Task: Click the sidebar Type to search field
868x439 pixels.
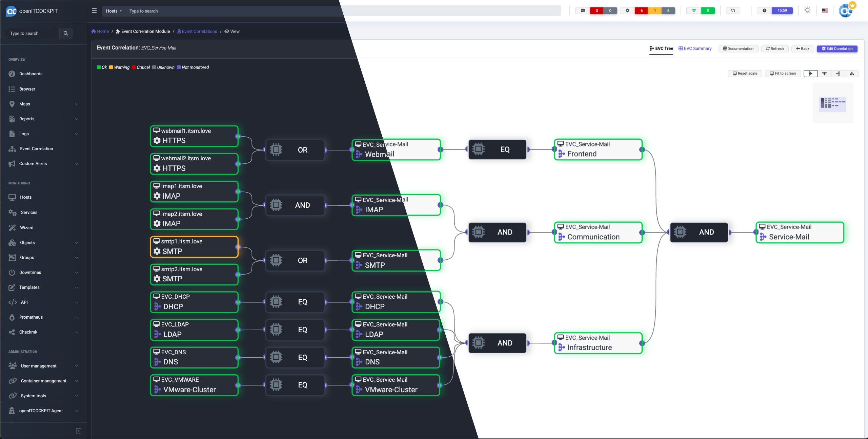Action: coord(33,33)
